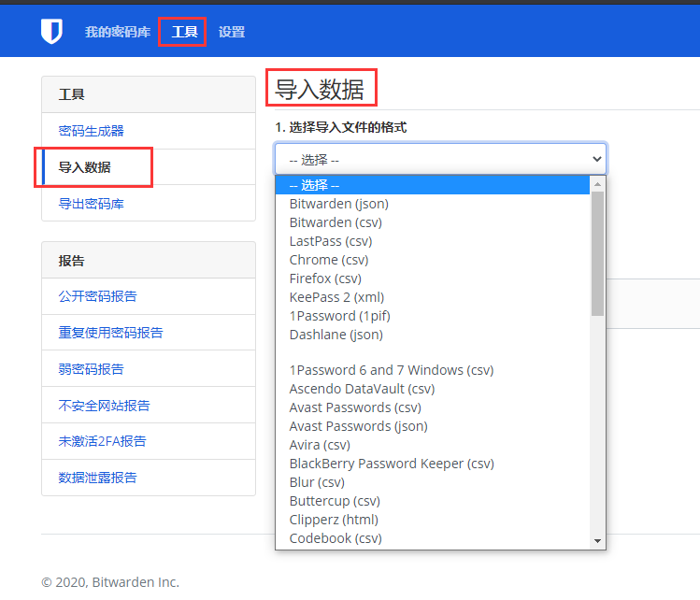Open the 重复使用密码报告 report
Screen dimensions: 700x600
coord(110,333)
